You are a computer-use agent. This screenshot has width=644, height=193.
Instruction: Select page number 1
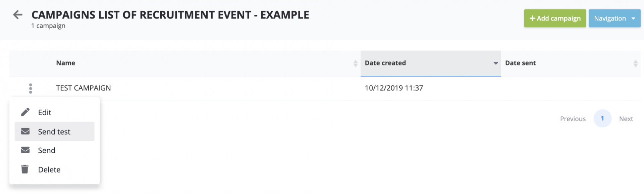point(602,118)
